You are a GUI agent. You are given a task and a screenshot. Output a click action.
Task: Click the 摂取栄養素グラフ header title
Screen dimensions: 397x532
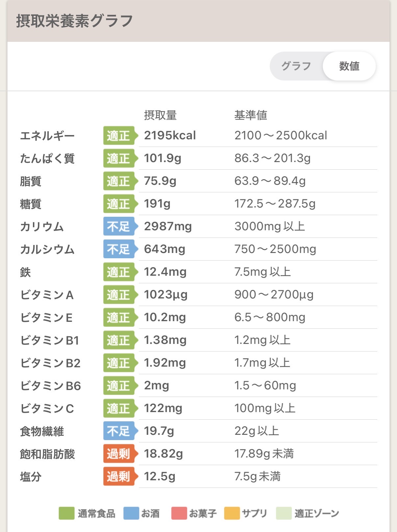[x=74, y=21]
